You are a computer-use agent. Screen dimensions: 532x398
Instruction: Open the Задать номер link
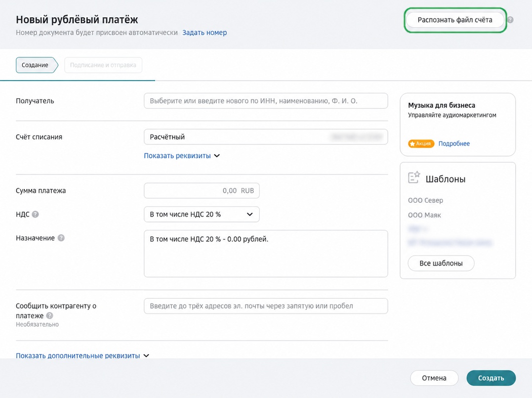(205, 33)
